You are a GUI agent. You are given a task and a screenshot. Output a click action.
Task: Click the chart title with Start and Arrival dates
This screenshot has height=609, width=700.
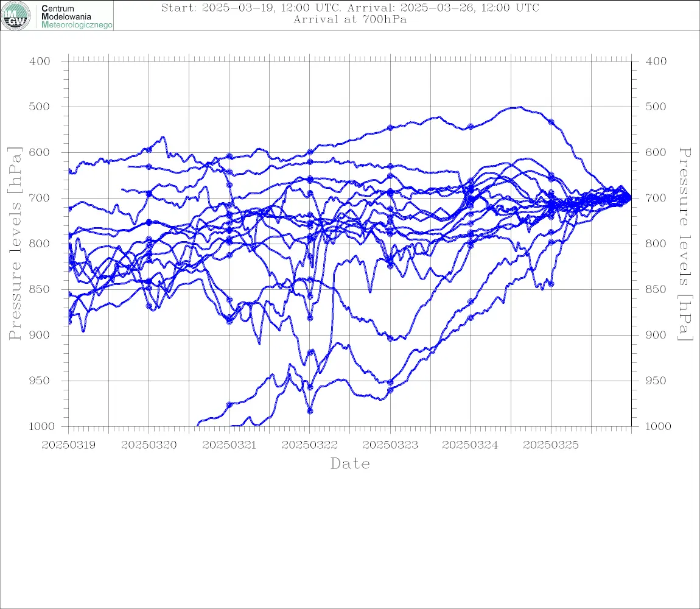click(350, 7)
